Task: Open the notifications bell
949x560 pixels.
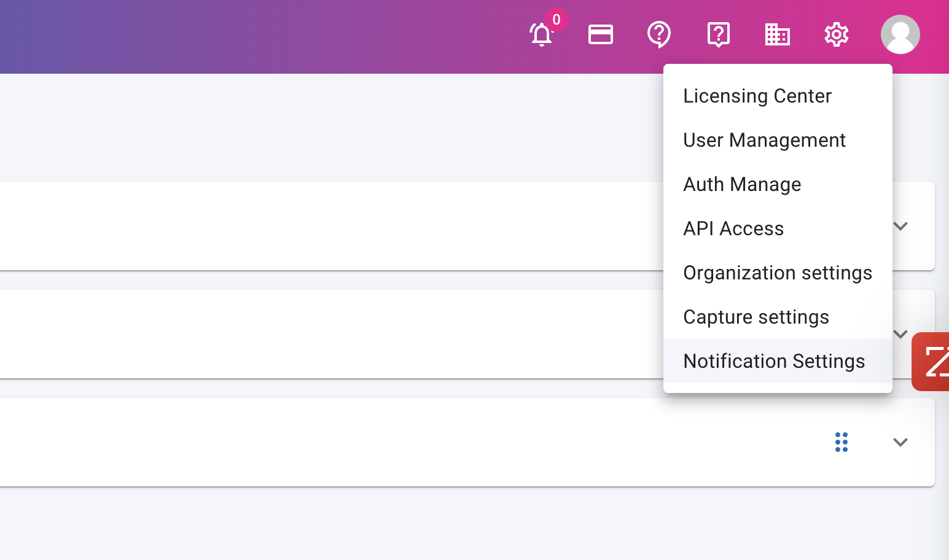Action: click(541, 35)
